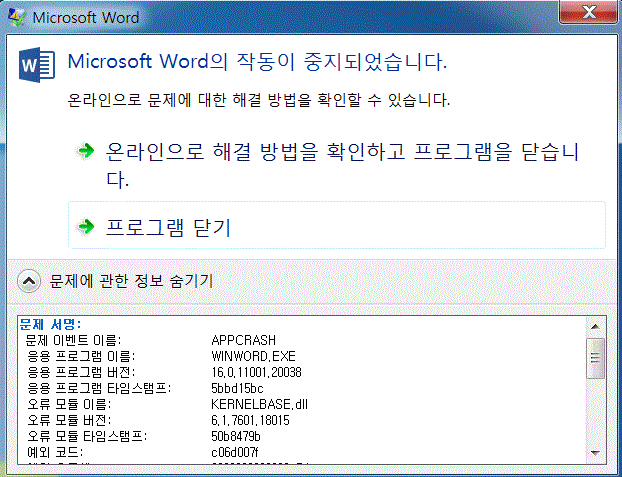This screenshot has height=477, width=622.
Task: Click the 응용 프로그램 타임스탬프: label
Action: 99,388
